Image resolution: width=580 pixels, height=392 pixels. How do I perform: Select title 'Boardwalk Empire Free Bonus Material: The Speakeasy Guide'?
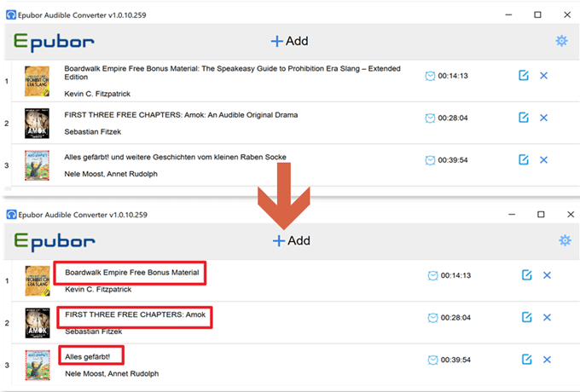coord(232,72)
